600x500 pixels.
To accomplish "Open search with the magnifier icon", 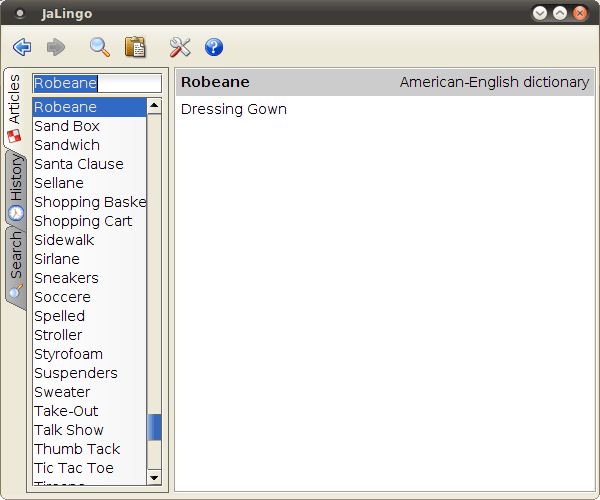I will pos(99,47).
